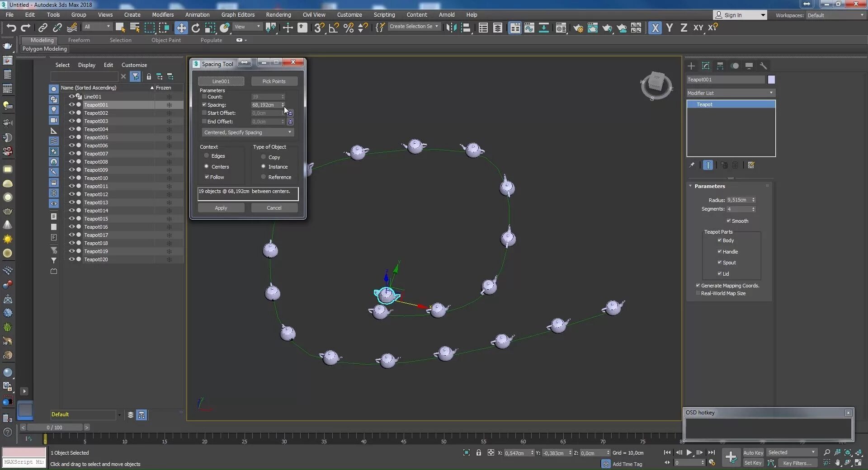Expand the Modifier List dropdown
The width and height of the screenshot is (868, 470).
(731, 93)
